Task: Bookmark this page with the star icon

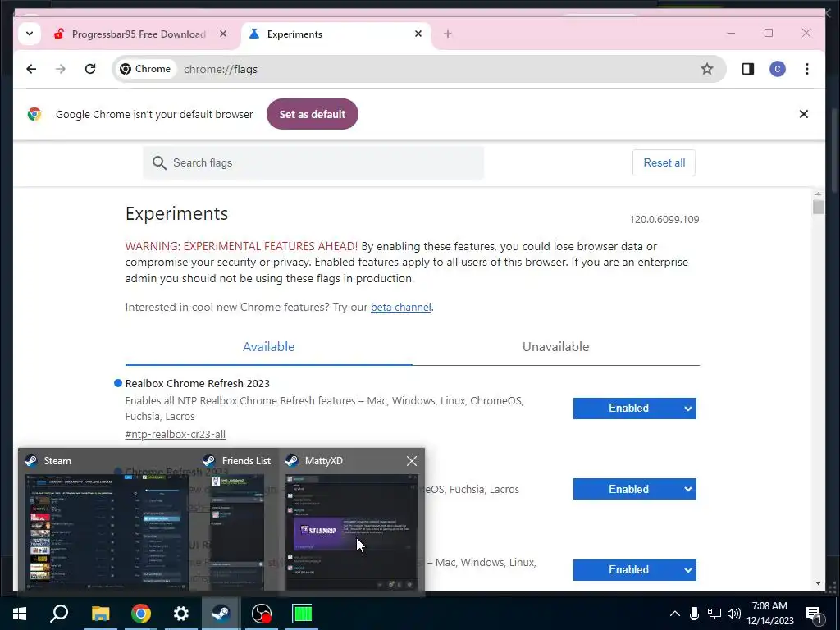Action: pyautogui.click(x=707, y=69)
